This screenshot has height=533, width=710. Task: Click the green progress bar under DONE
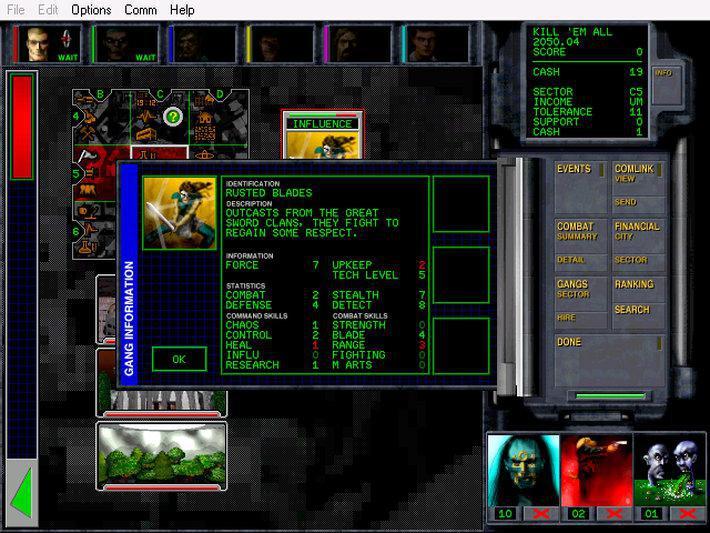[x=610, y=396]
